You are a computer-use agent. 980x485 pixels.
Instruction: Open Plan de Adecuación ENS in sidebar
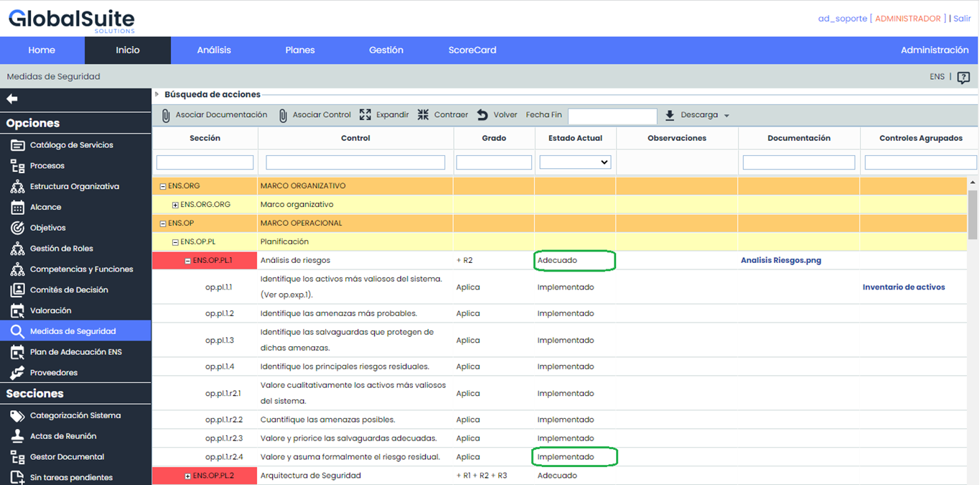click(75, 352)
